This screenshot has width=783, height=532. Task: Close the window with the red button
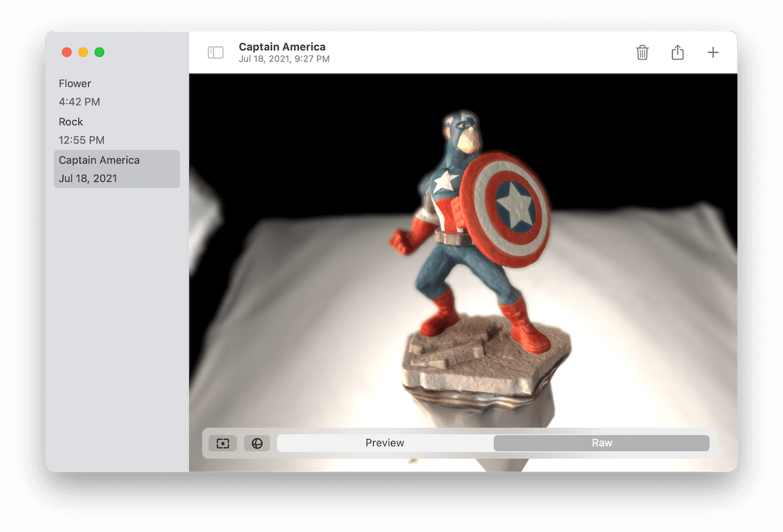[67, 52]
